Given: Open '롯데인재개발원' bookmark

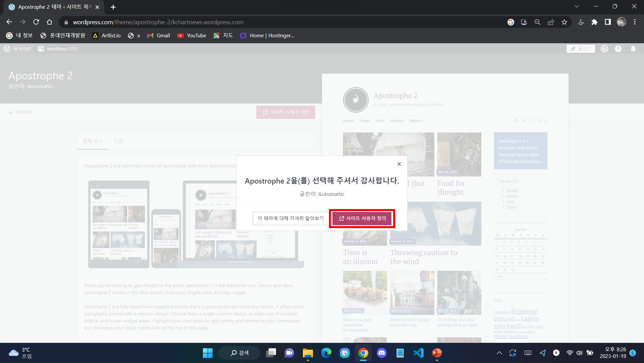Looking at the screenshot, I should [x=63, y=35].
